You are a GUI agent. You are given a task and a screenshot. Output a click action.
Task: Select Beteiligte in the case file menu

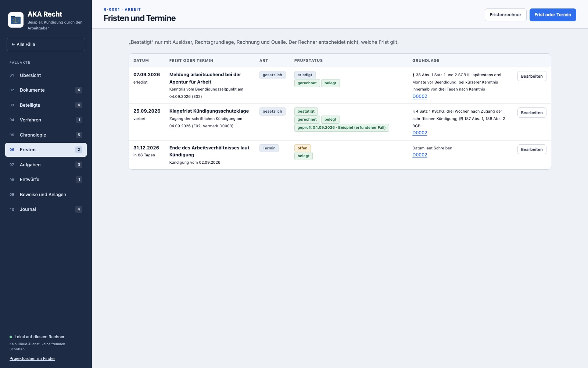pos(46,105)
